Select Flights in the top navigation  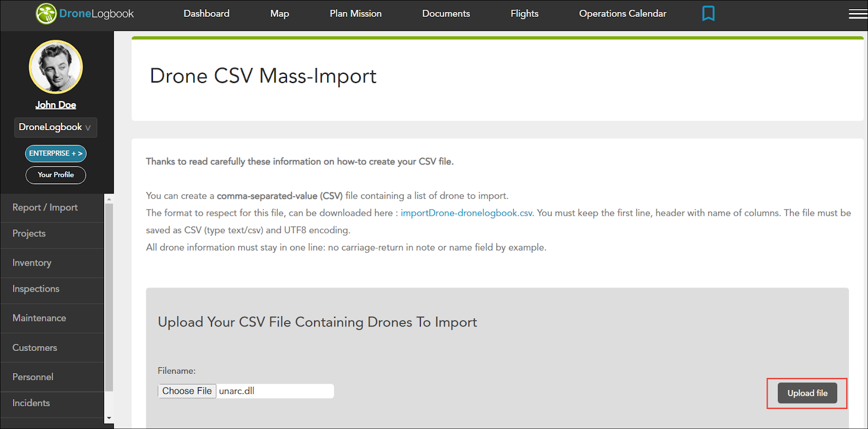point(525,14)
